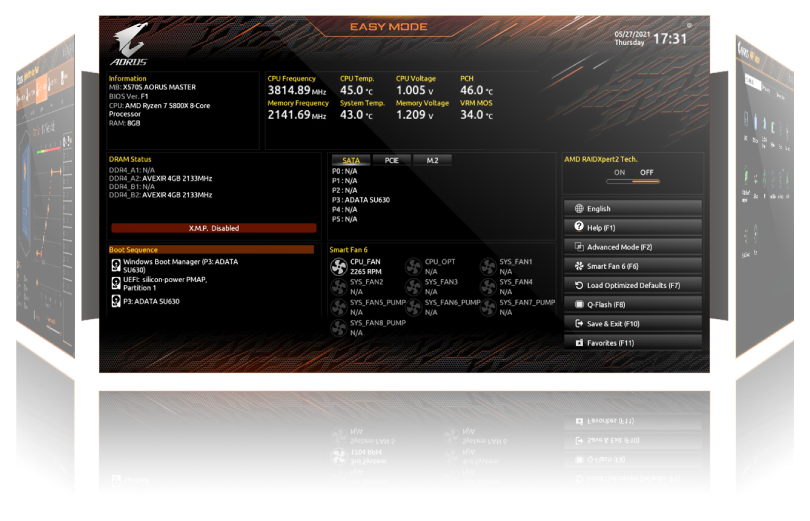Click CPU Voltage value 1.005 V

[415, 90]
